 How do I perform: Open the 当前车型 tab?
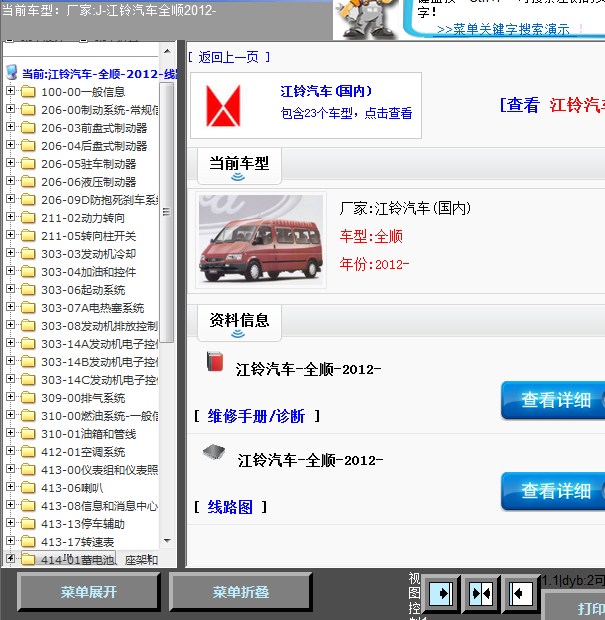(x=239, y=166)
